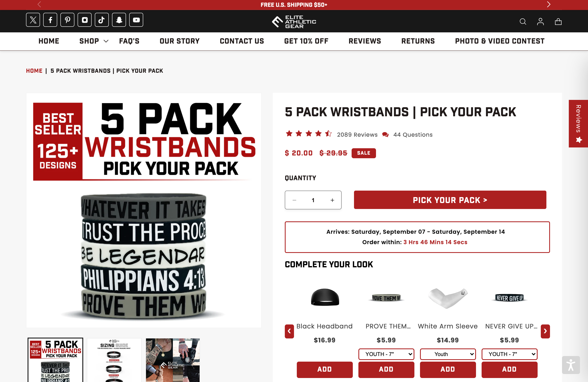
Task: Open the TikTok icon link
Action: click(102, 20)
